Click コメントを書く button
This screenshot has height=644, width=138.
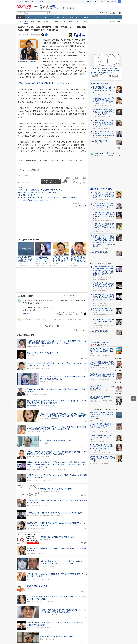[x=69, y=296]
